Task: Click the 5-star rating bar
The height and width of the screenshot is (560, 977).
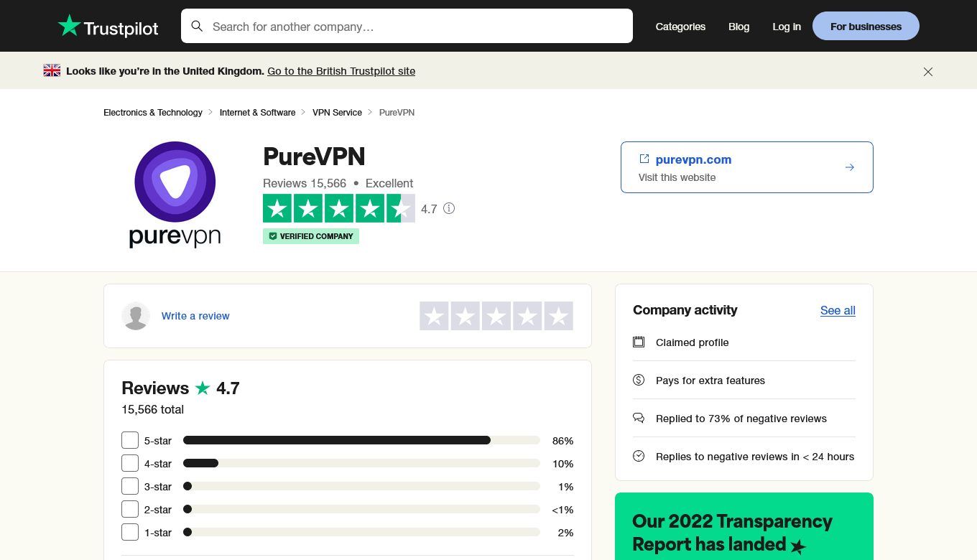Action: (361, 440)
